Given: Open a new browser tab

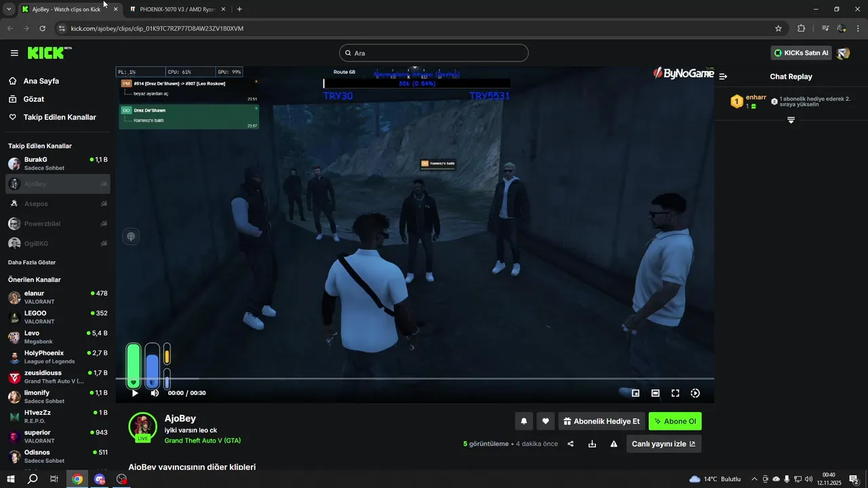Looking at the screenshot, I should click(x=239, y=9).
